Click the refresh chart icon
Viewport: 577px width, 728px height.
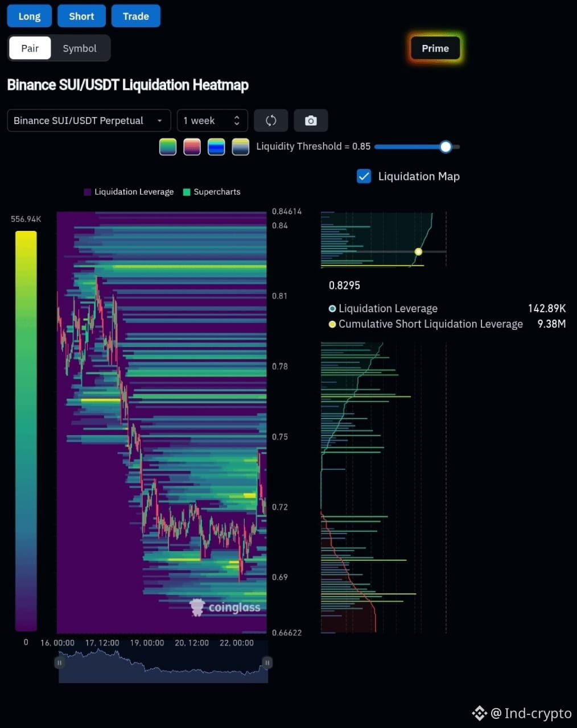coord(271,121)
